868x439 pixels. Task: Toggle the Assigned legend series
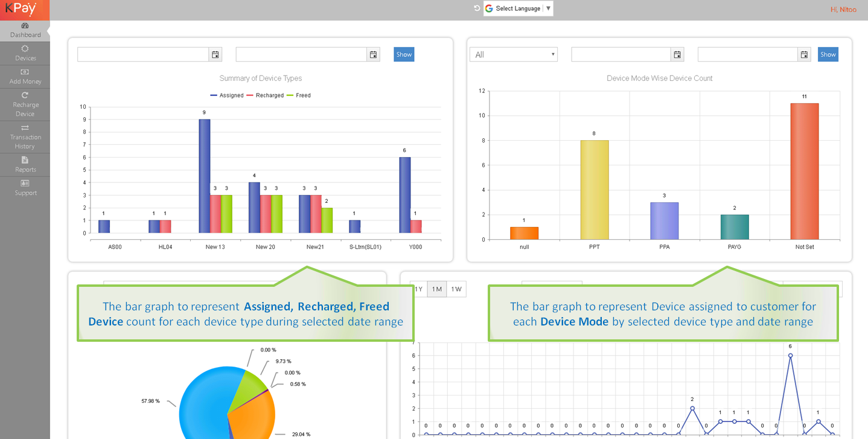coord(227,95)
